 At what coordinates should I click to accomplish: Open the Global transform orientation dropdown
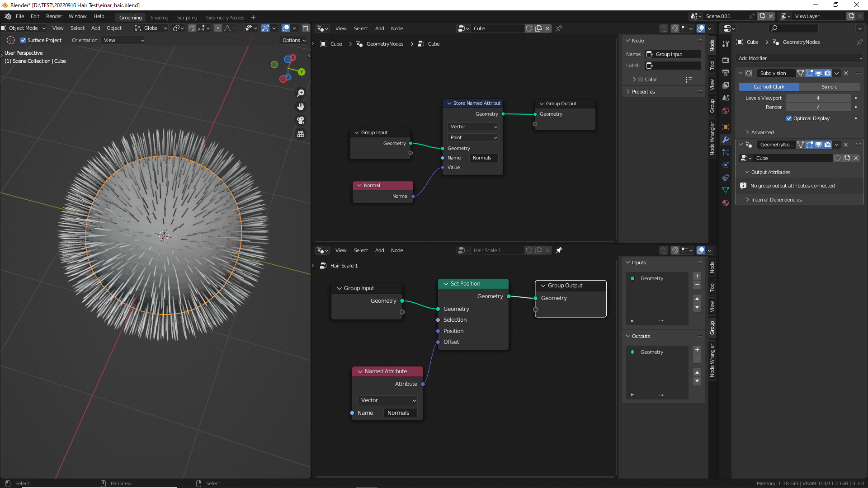(151, 28)
